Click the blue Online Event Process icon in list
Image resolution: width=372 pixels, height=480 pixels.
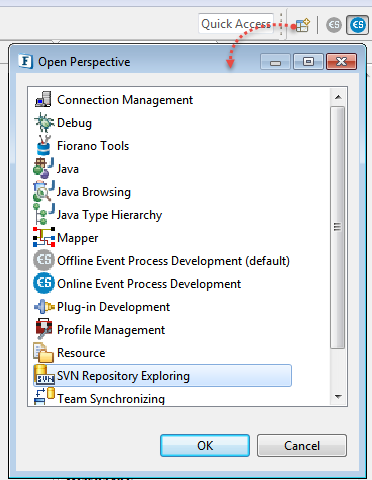pyautogui.click(x=44, y=283)
